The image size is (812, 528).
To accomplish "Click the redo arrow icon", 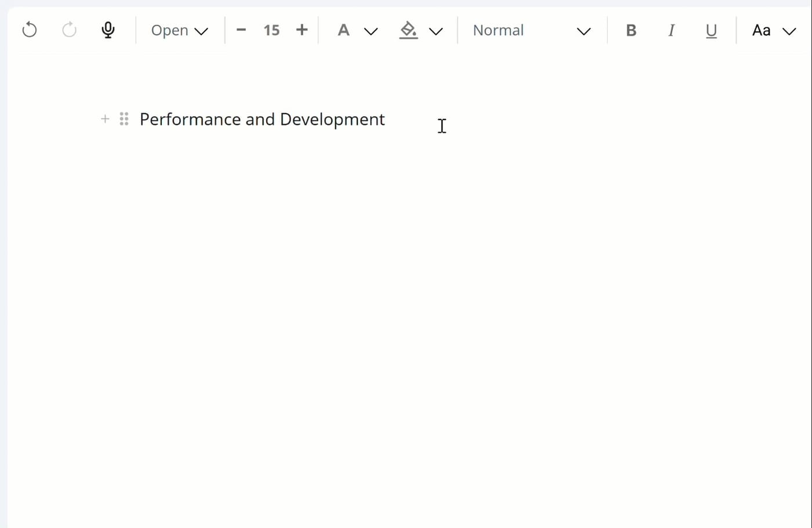I will click(x=69, y=30).
